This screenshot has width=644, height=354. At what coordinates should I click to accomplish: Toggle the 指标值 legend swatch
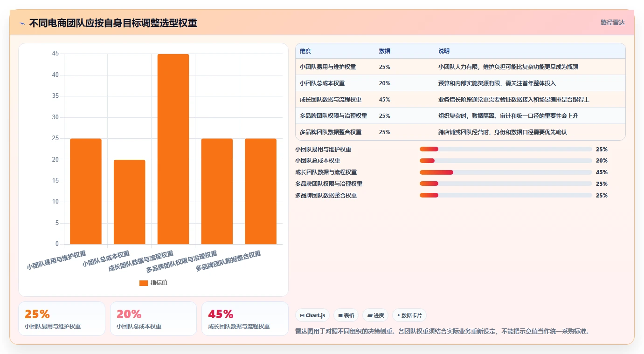coord(144,283)
